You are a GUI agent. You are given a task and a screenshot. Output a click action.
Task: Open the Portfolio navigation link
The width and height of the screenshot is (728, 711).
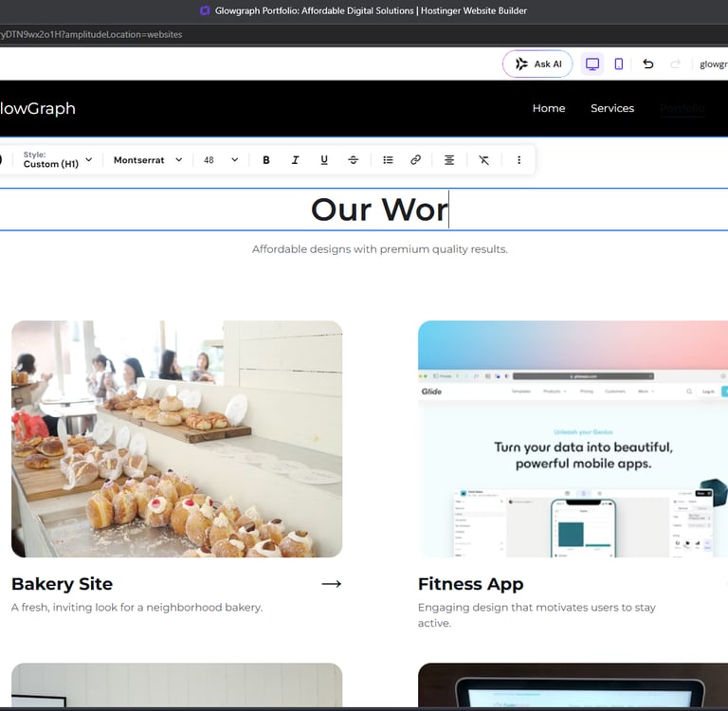[682, 108]
